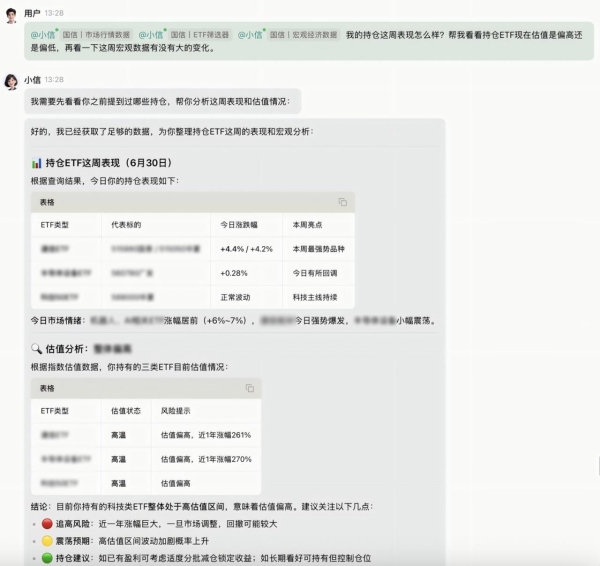Click the first @小信 mention
The width and height of the screenshot is (600, 566).
click(x=44, y=35)
